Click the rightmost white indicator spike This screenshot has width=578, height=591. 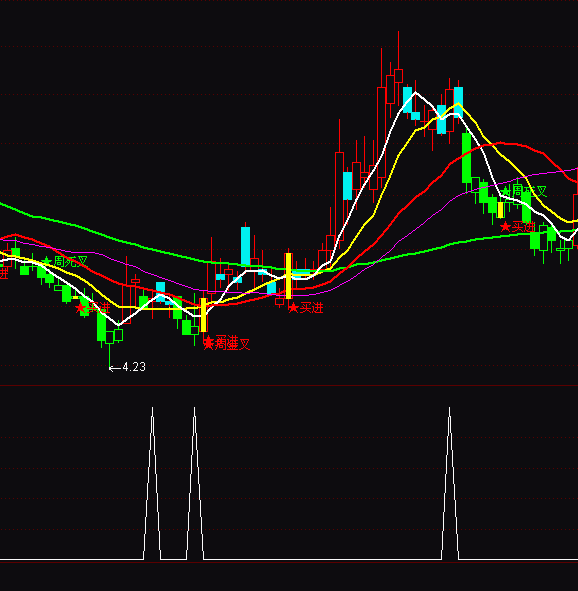(x=450, y=483)
